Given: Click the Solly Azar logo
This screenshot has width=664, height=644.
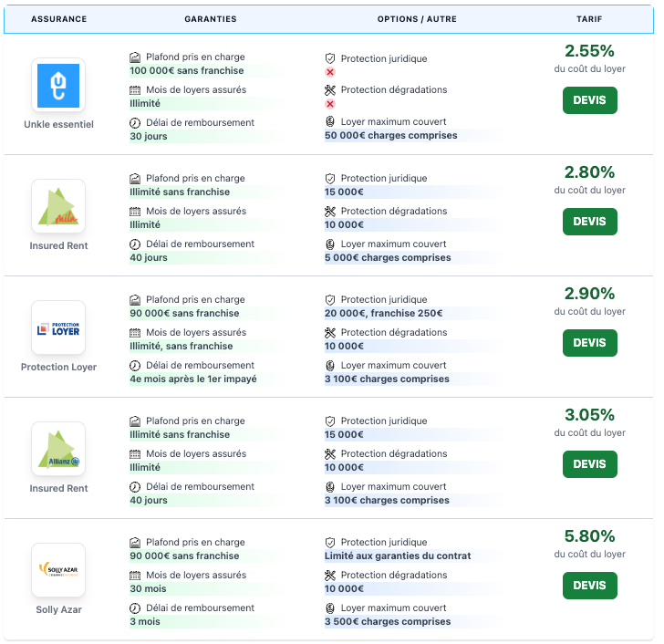Looking at the screenshot, I should pos(58,570).
